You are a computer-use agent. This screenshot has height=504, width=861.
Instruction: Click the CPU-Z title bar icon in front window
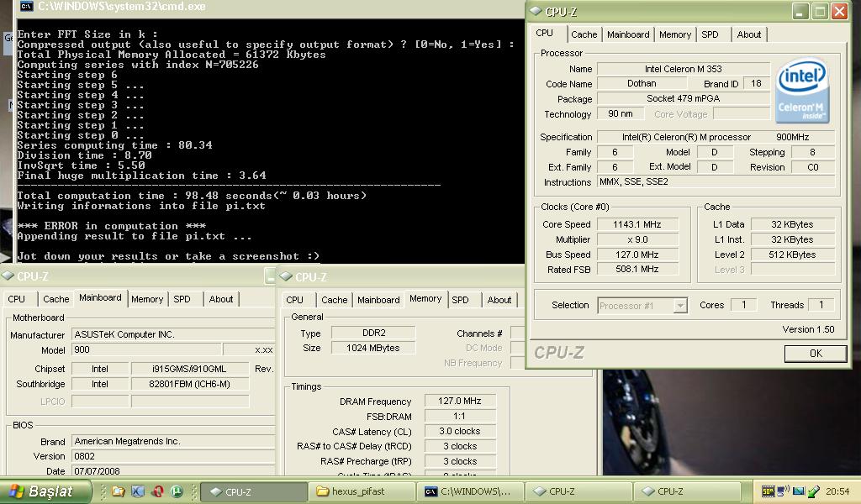(536, 12)
